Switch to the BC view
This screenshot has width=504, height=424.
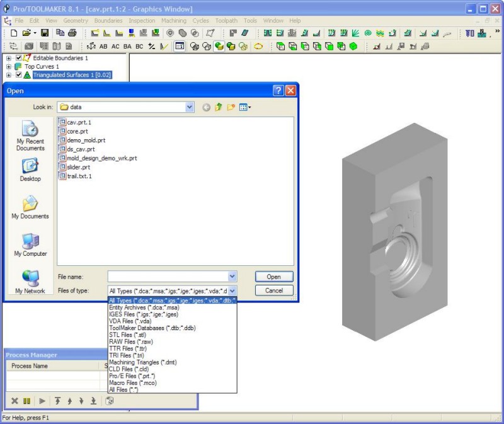point(139,46)
